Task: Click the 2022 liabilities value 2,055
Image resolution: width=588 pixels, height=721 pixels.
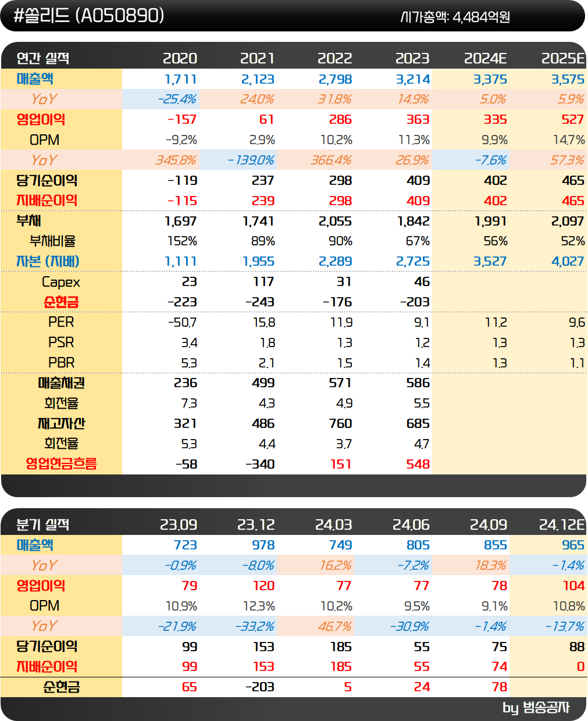Action: point(335,221)
